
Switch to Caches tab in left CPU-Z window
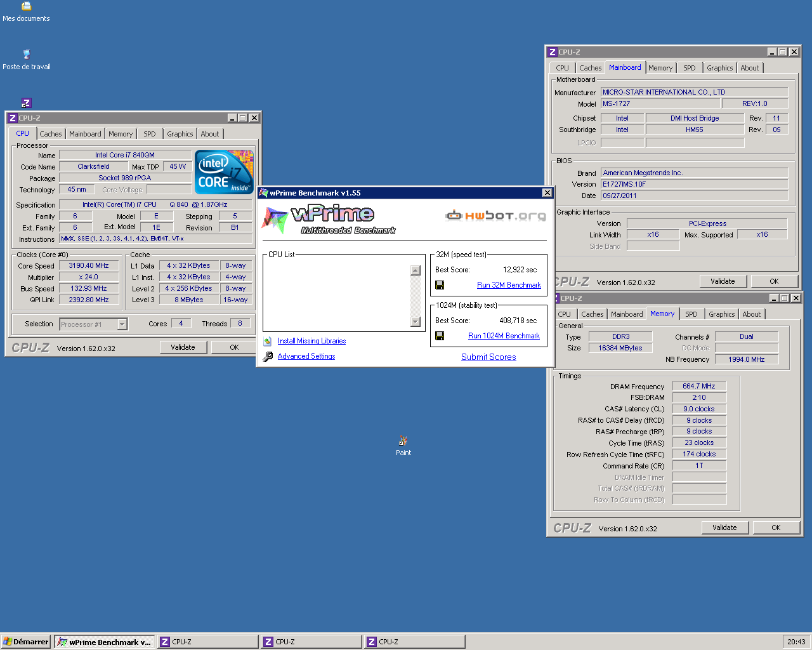pos(51,134)
